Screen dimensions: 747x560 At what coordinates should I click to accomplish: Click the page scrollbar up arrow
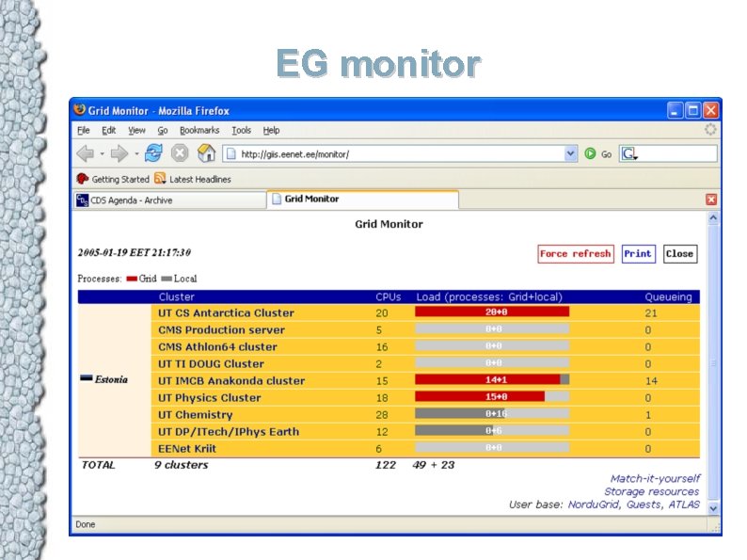click(713, 217)
